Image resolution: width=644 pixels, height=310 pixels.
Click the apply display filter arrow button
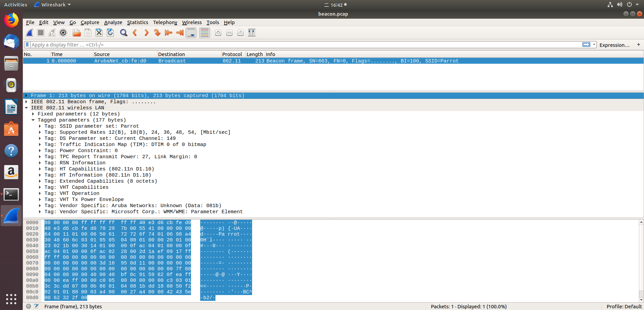click(586, 44)
